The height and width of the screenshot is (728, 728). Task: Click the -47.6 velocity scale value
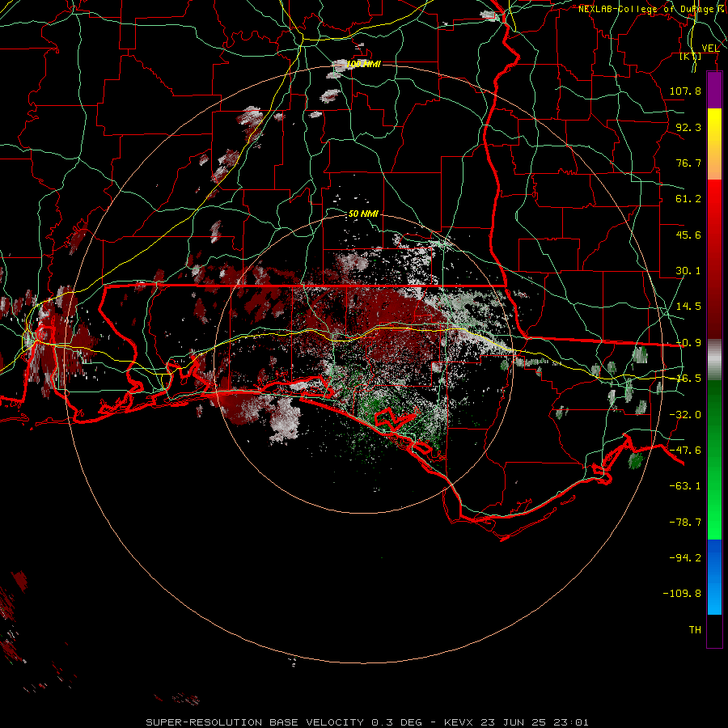point(685,451)
